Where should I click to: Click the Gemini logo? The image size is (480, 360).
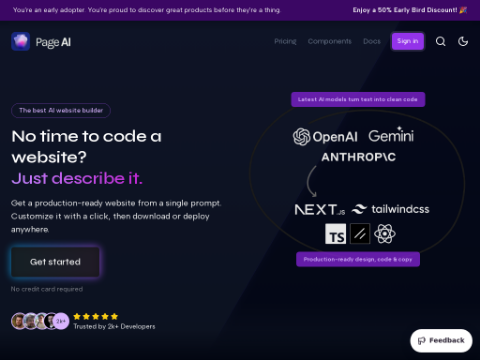[x=391, y=135]
